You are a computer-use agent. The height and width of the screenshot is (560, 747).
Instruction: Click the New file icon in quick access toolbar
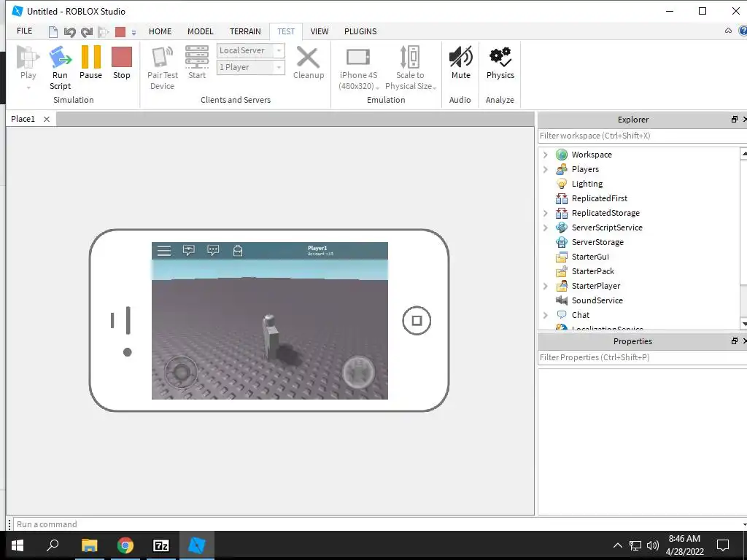point(53,32)
